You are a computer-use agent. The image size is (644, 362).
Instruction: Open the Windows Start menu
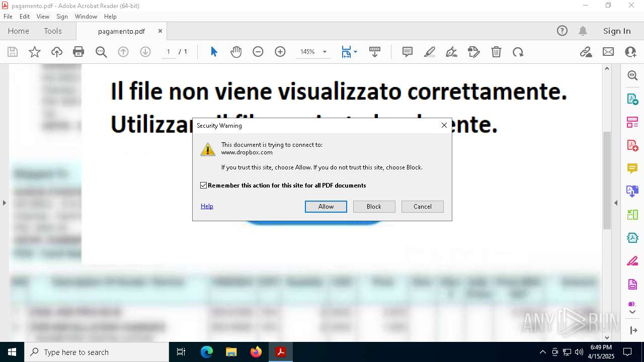12,352
